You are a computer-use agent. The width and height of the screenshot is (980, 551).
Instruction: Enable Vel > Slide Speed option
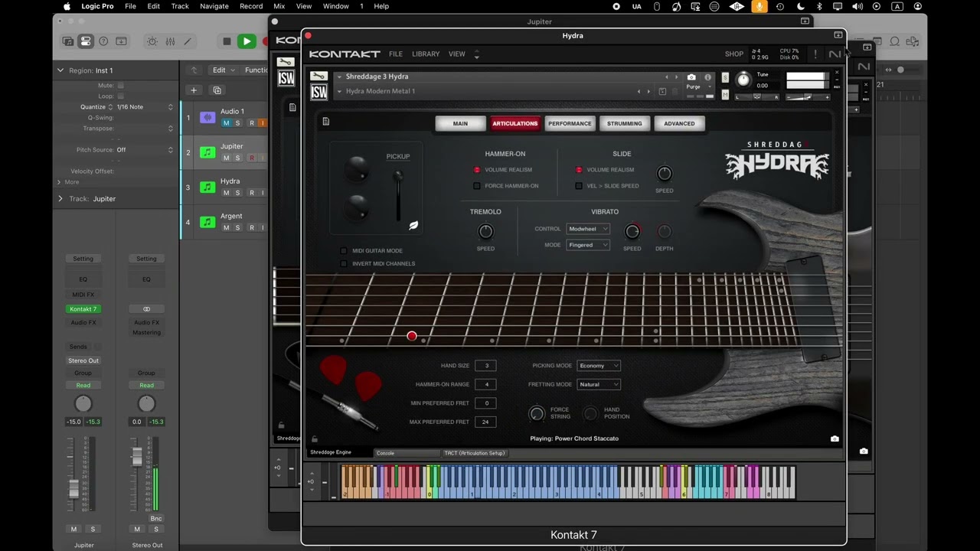point(579,186)
